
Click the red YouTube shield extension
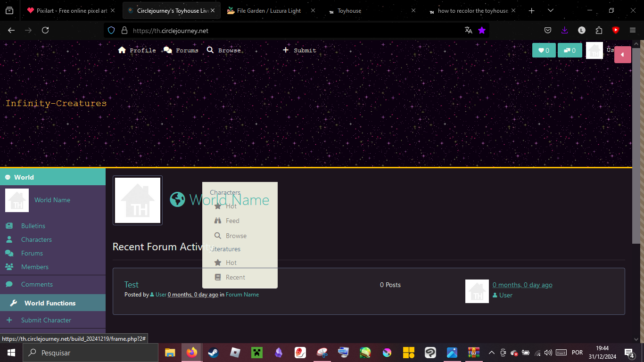pos(615,30)
